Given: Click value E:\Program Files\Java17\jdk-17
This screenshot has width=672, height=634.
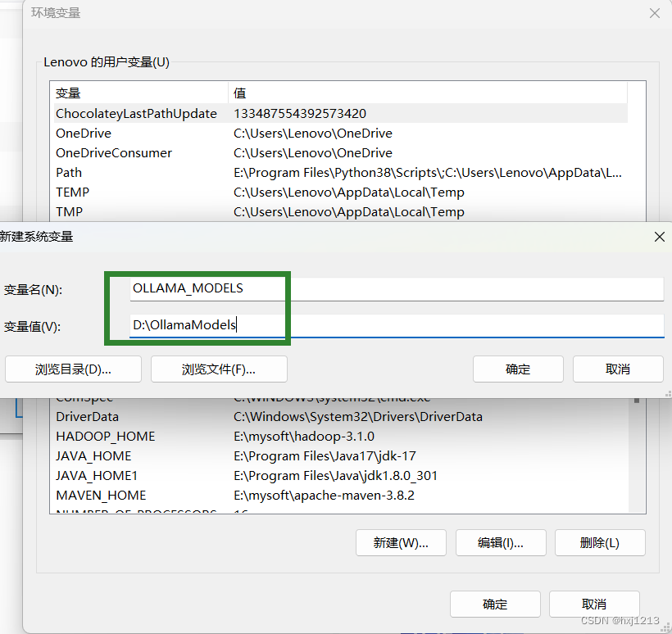Looking at the screenshot, I should coord(325,456).
